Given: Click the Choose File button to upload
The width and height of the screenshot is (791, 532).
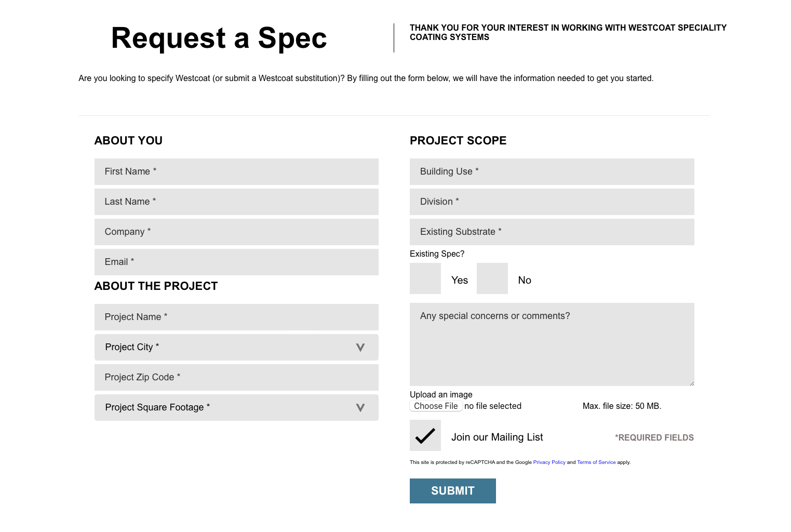Looking at the screenshot, I should point(435,406).
